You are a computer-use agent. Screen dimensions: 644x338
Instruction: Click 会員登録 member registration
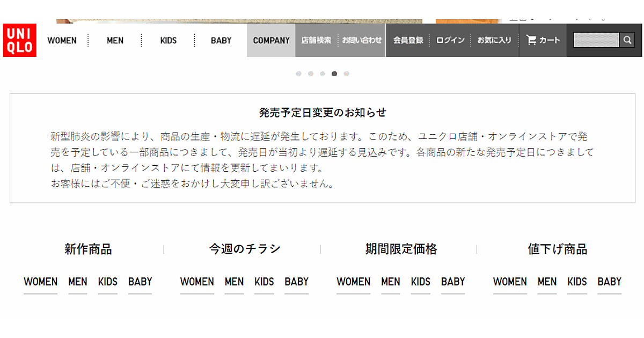[408, 40]
